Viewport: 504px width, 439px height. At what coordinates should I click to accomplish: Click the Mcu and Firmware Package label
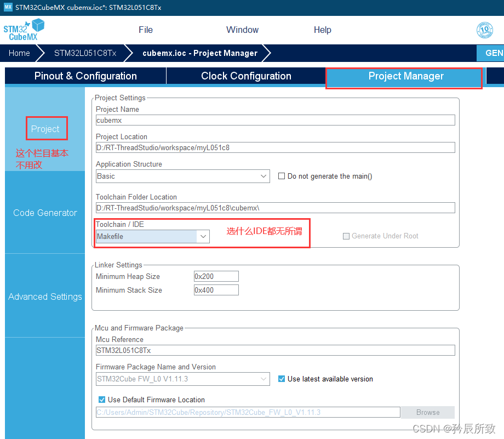click(x=139, y=328)
